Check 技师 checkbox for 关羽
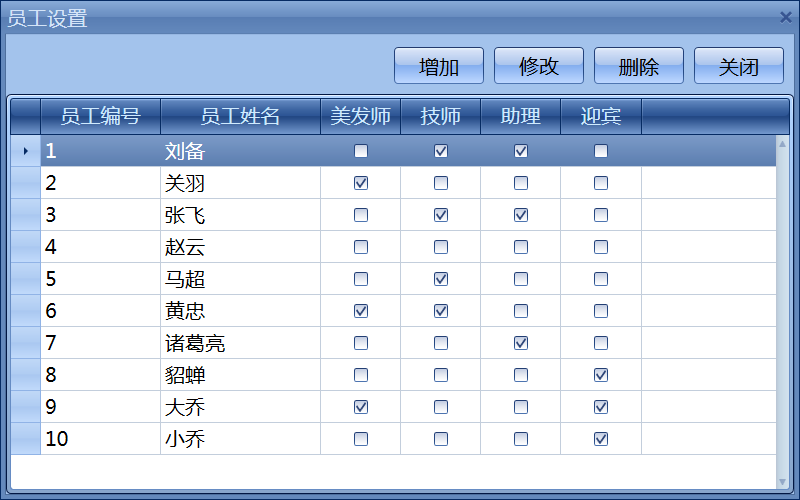 click(x=441, y=183)
